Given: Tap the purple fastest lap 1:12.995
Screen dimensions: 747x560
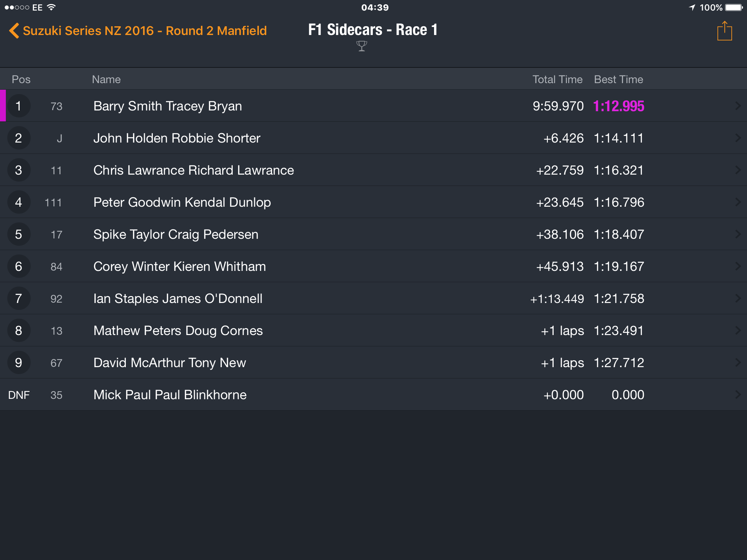Looking at the screenshot, I should pyautogui.click(x=619, y=106).
